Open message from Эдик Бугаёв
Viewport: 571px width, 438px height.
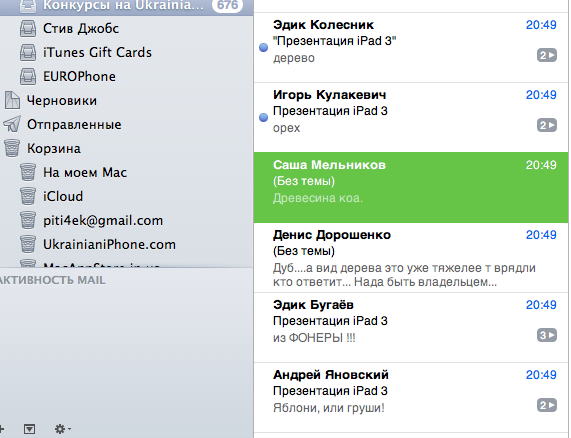coord(411,327)
